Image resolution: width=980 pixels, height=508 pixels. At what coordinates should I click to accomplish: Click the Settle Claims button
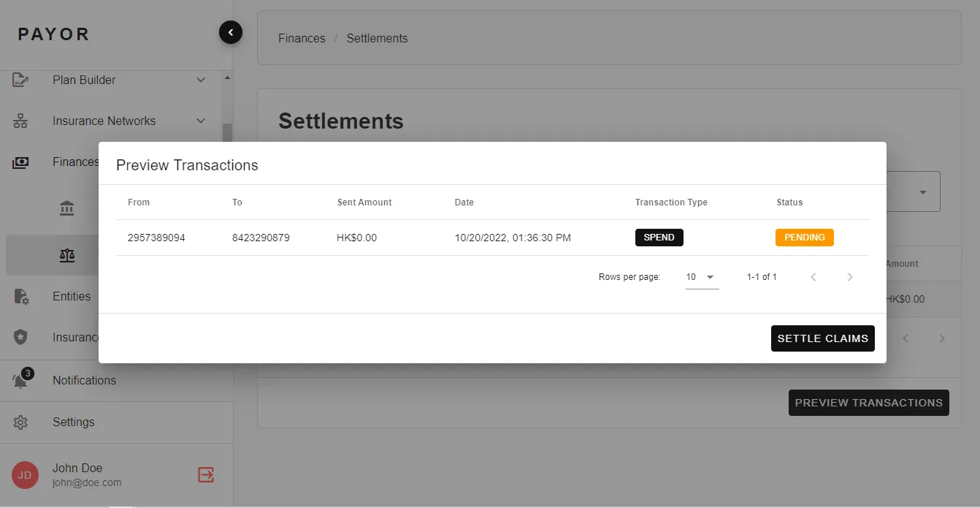click(x=822, y=338)
